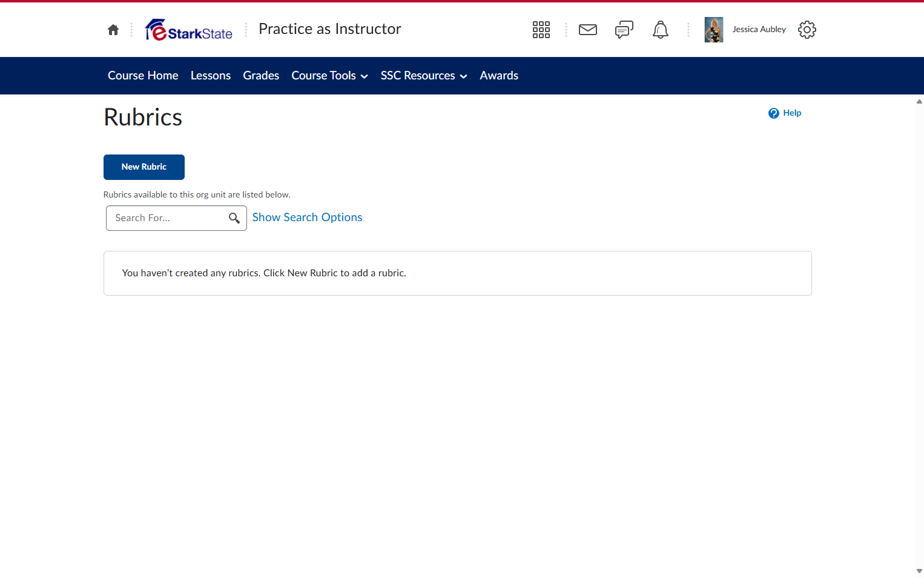Go to Course Home
The width and height of the screenshot is (924, 578).
coord(143,76)
